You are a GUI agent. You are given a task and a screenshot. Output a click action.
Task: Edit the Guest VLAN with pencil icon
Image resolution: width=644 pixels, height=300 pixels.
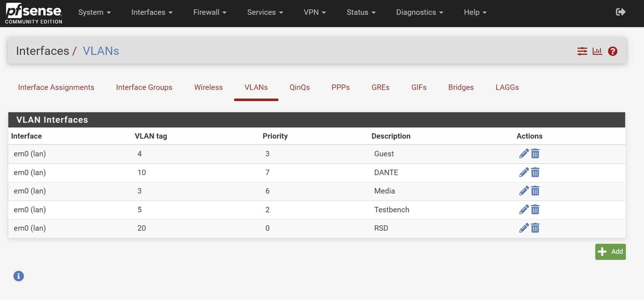coord(524,154)
